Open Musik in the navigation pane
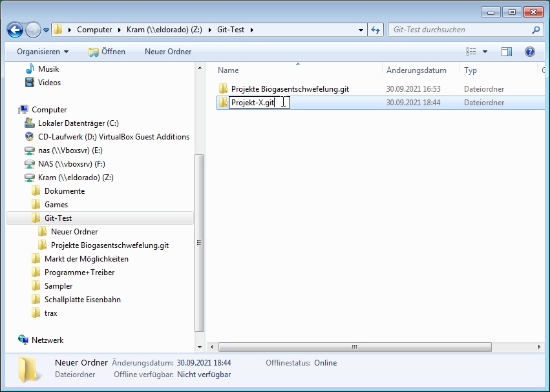 click(48, 69)
